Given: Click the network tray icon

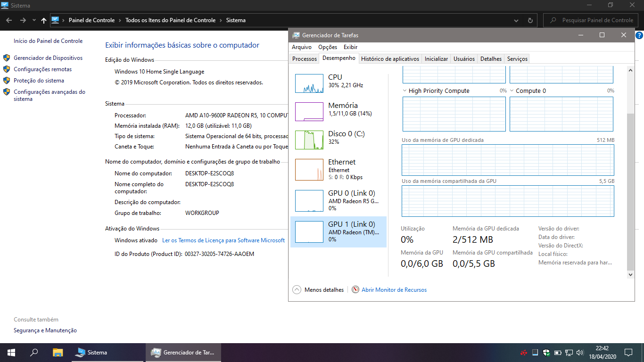Looking at the screenshot, I should pyautogui.click(x=569, y=353).
